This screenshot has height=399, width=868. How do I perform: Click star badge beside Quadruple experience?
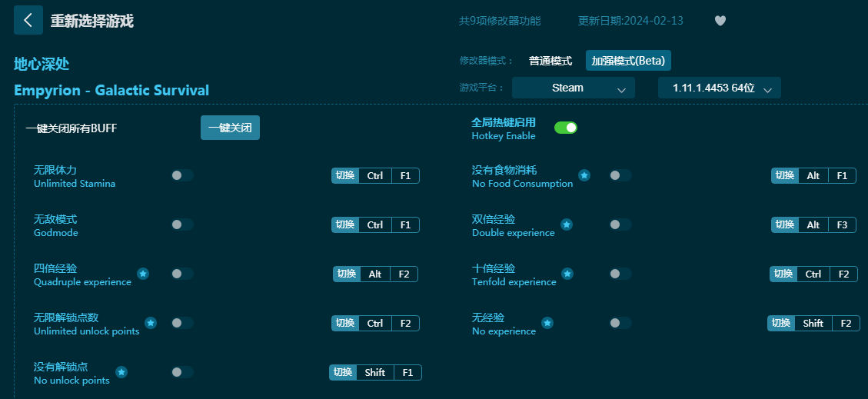click(143, 274)
